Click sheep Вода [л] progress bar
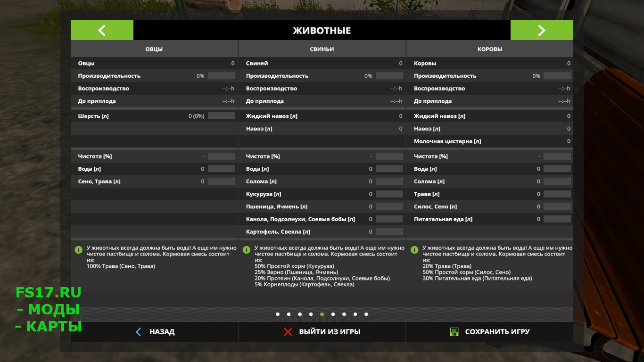 click(221, 169)
